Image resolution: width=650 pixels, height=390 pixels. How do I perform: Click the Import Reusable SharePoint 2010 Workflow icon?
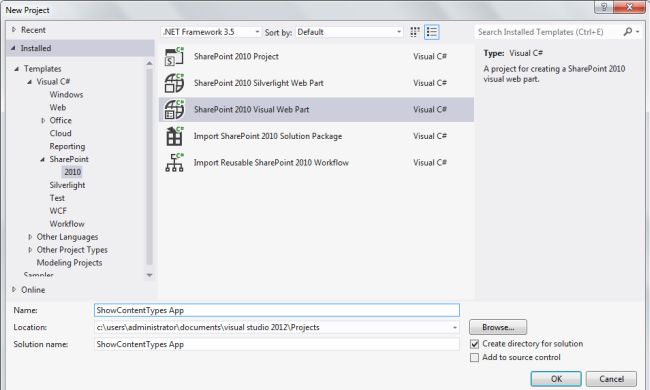[174, 162]
